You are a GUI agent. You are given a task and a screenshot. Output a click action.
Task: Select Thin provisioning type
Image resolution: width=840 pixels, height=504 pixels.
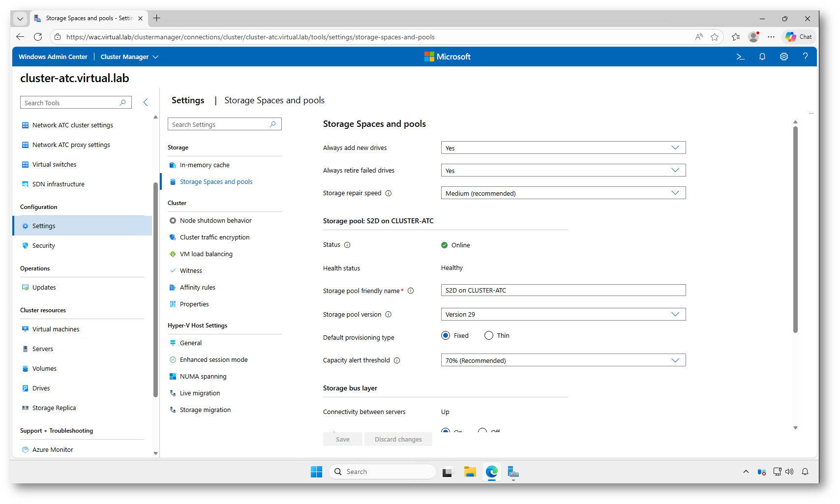(x=489, y=335)
